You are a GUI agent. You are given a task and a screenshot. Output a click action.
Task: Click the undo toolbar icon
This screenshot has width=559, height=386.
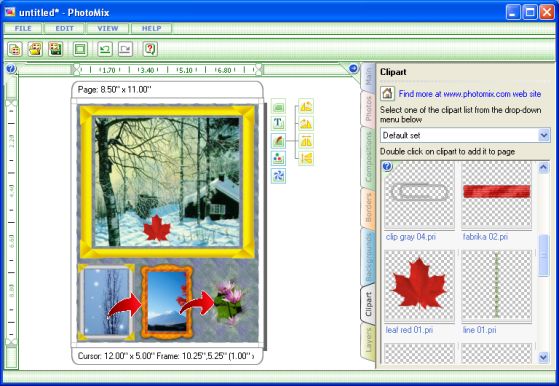tap(105, 49)
